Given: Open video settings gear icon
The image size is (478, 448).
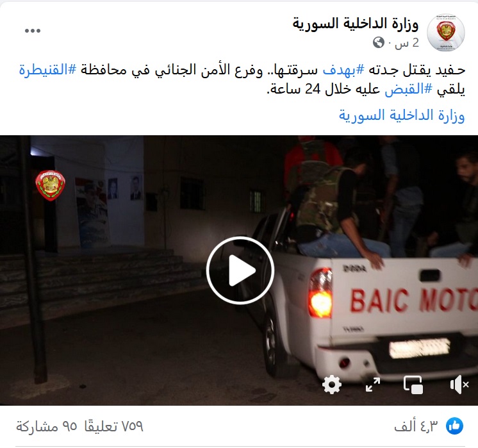Looking at the screenshot, I should tap(332, 385).
